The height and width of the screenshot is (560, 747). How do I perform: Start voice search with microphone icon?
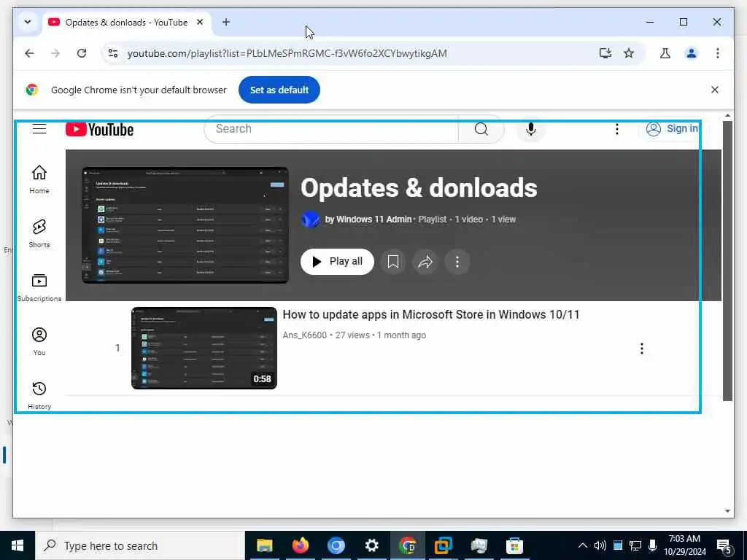click(531, 129)
